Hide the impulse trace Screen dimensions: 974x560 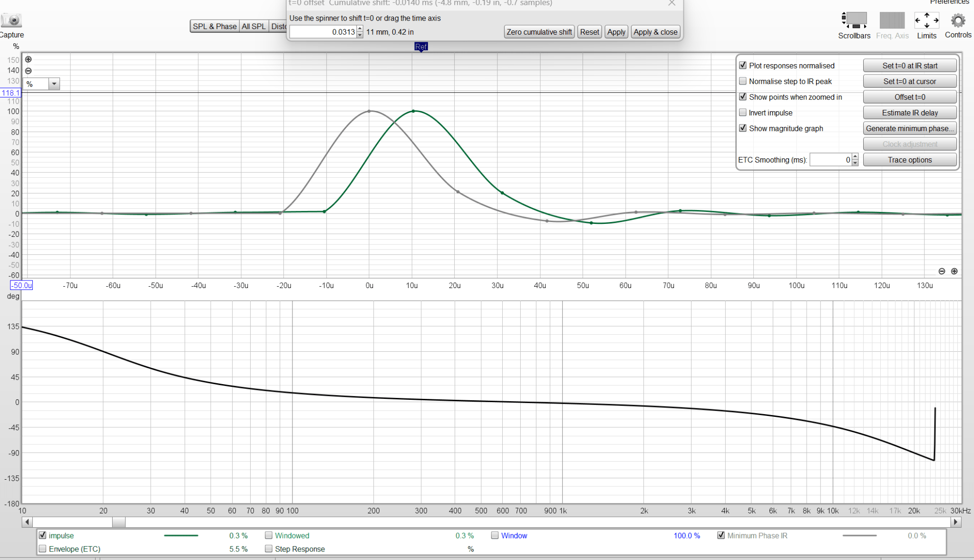click(x=43, y=535)
